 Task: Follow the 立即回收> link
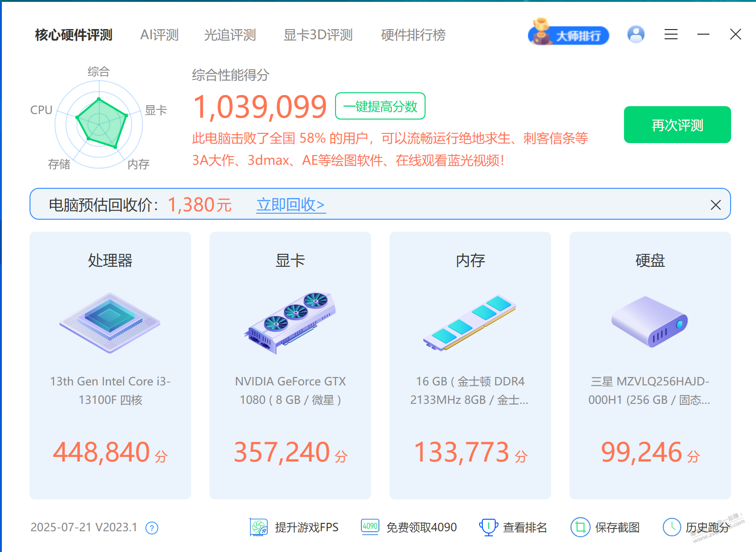pyautogui.click(x=291, y=204)
